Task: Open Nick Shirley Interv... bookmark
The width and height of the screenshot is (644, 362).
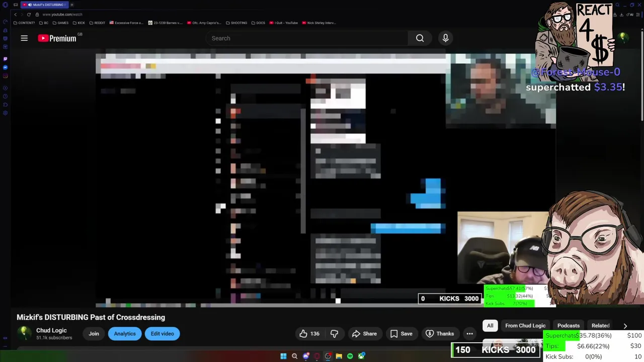Action: pos(318,23)
